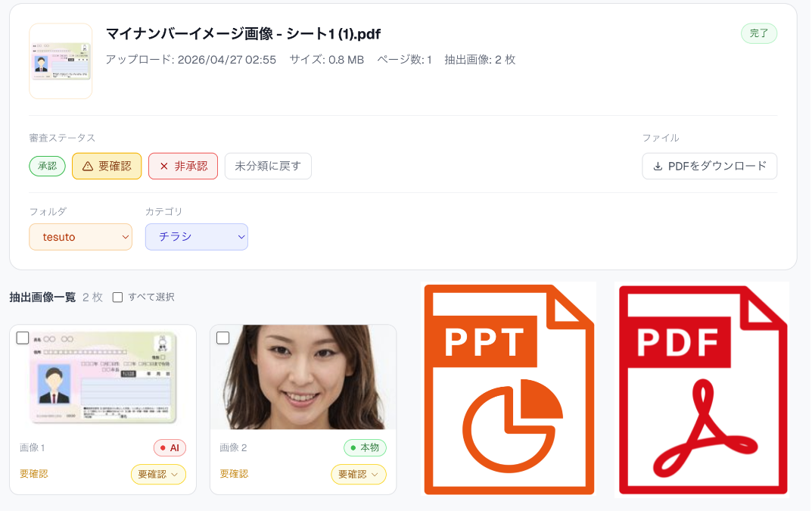The width and height of the screenshot is (812, 511).
Task: Tick the すべて選択 checkbox
Action: click(x=117, y=298)
